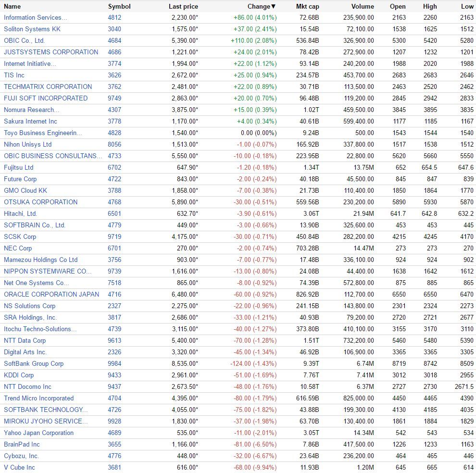Sort by the Mkt cap column header
476x473 pixels.
pos(308,6)
